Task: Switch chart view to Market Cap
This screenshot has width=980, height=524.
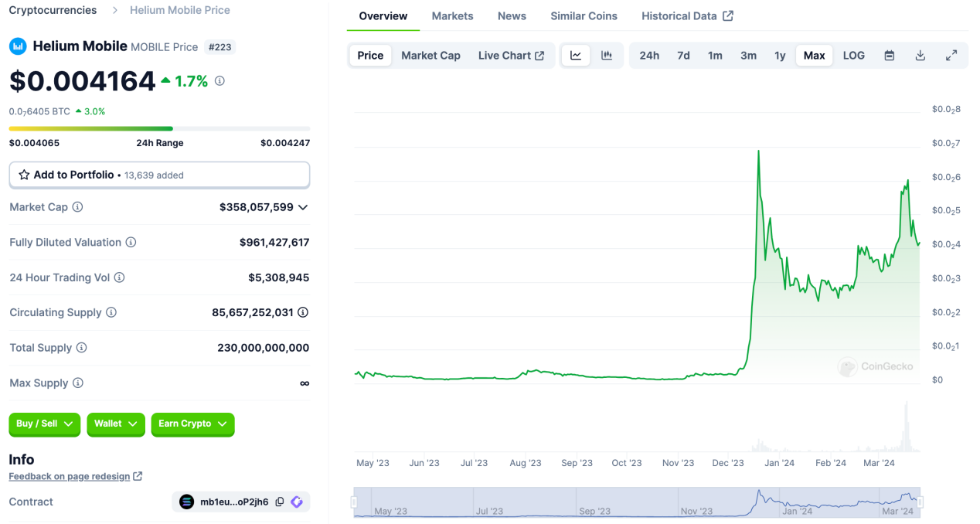Action: (x=430, y=55)
